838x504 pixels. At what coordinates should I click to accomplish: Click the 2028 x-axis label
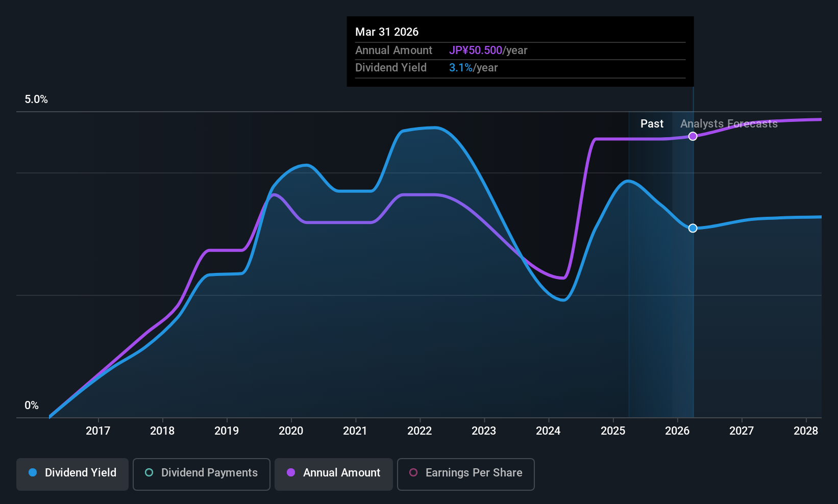tap(806, 431)
